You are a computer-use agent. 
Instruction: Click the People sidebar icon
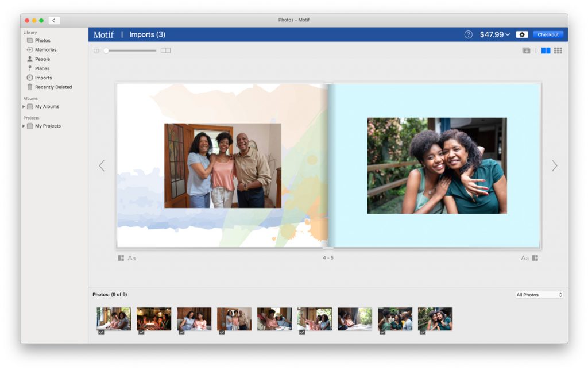click(30, 59)
